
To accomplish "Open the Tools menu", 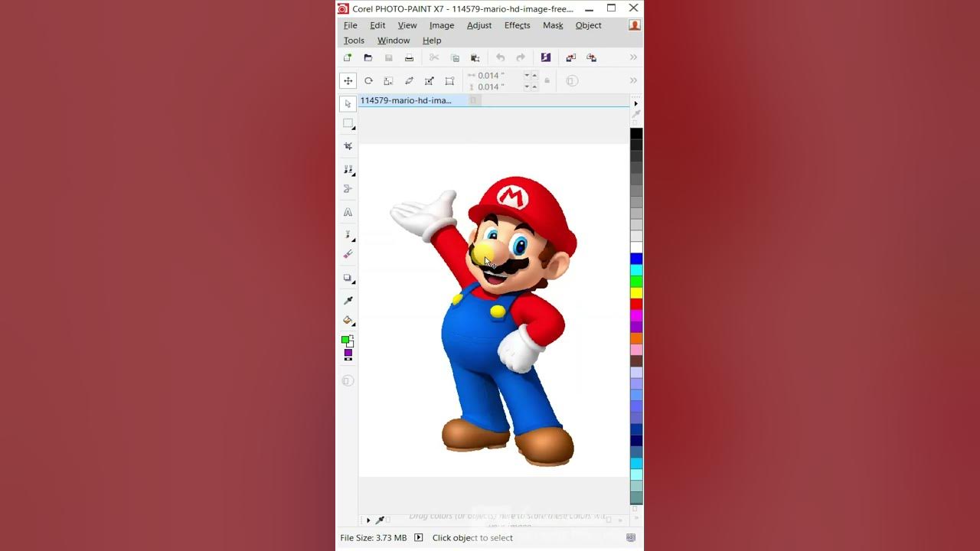I will point(354,41).
